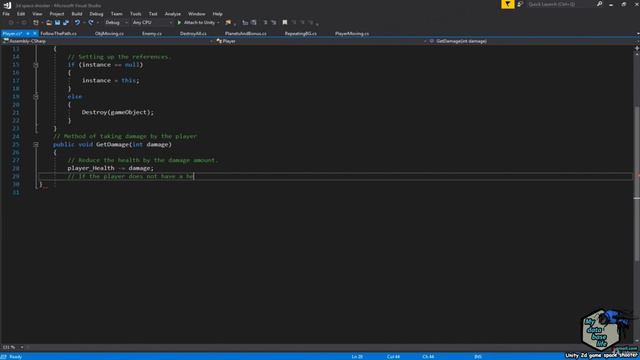This screenshot has width=640, height=360.
Task: Switch to the PlayerMoving.cs tab
Action: [352, 33]
